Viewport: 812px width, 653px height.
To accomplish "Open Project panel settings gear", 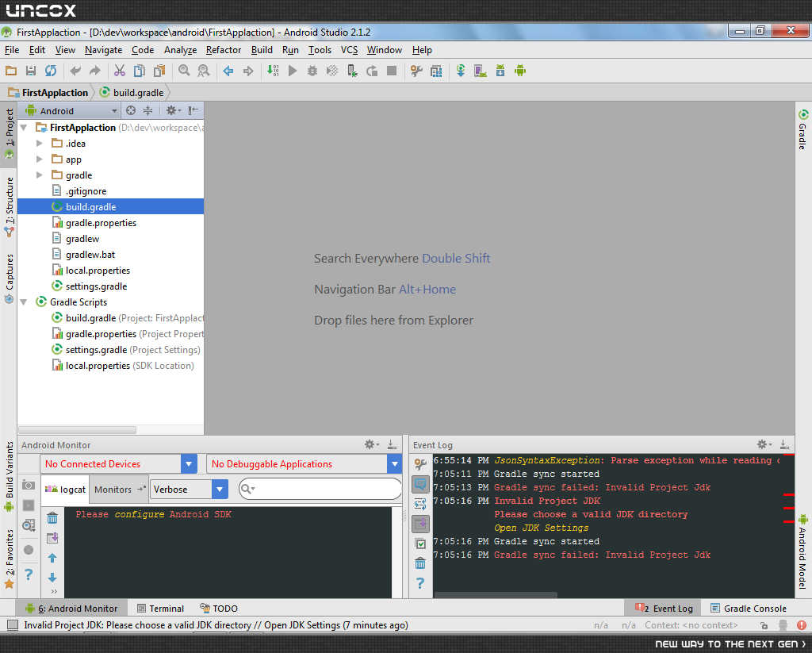I will coord(173,110).
